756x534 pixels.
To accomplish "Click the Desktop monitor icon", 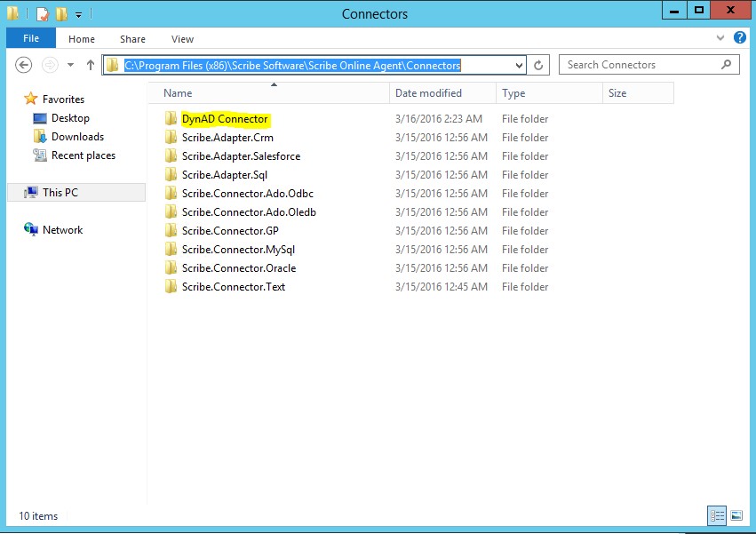I will coord(40,118).
